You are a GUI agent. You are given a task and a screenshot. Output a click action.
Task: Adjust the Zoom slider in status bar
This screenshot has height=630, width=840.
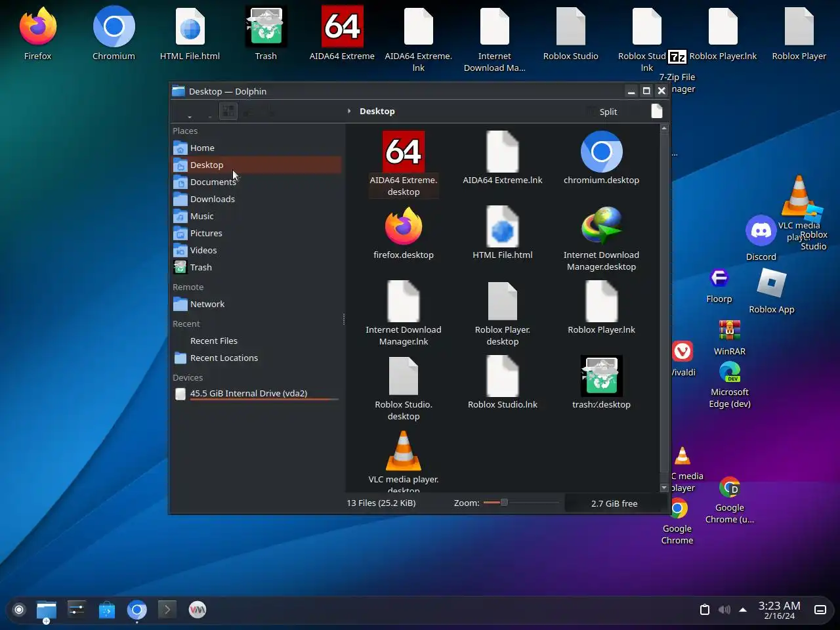(x=521, y=503)
